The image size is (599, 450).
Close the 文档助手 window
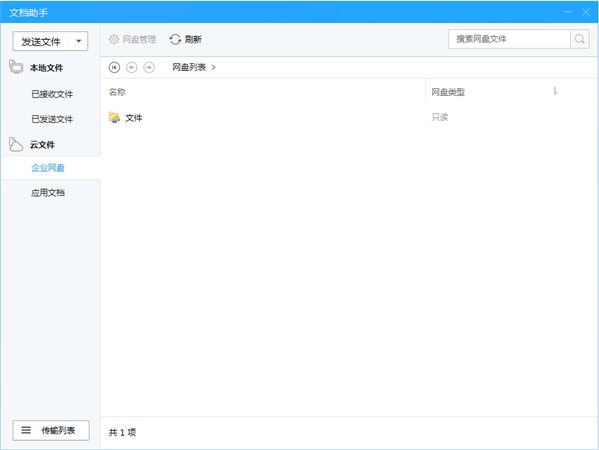pos(586,12)
